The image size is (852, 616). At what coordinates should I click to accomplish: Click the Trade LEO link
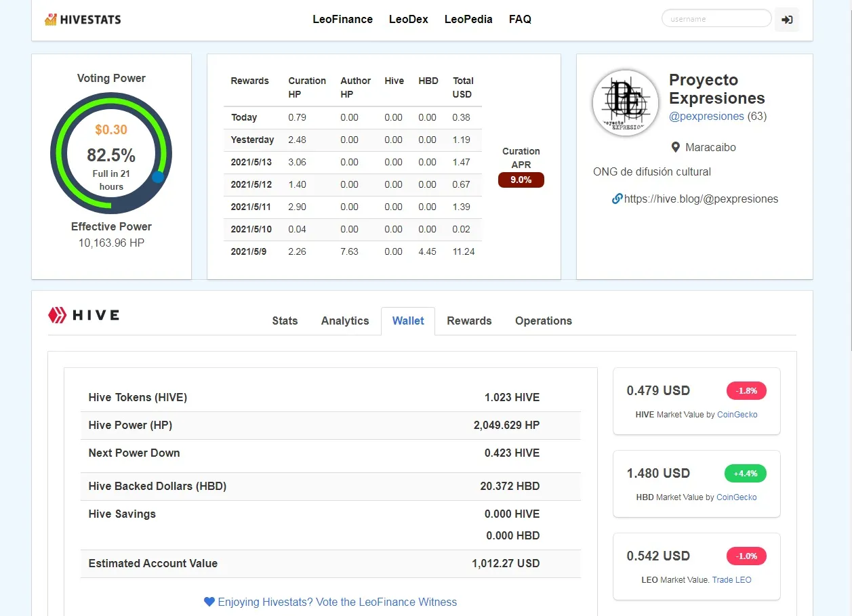(x=731, y=579)
